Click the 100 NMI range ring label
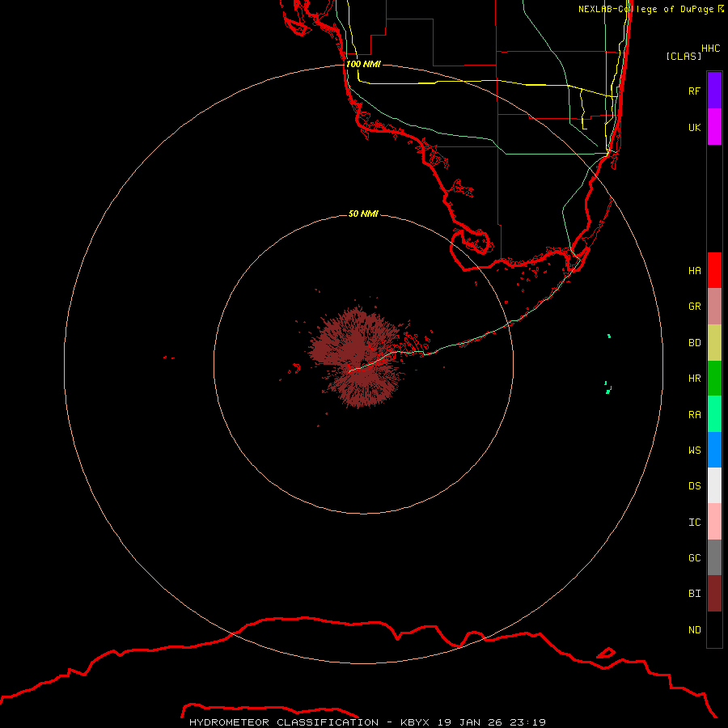This screenshot has width=728, height=728. point(363,64)
